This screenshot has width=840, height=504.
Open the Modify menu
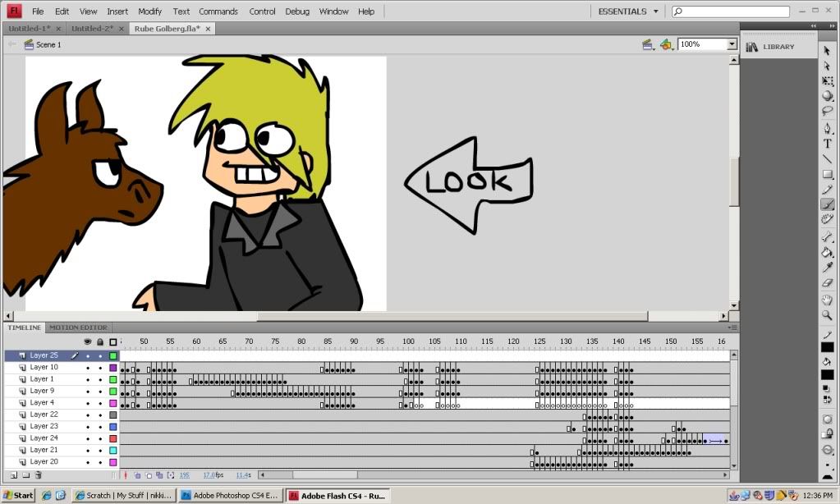[x=149, y=11]
